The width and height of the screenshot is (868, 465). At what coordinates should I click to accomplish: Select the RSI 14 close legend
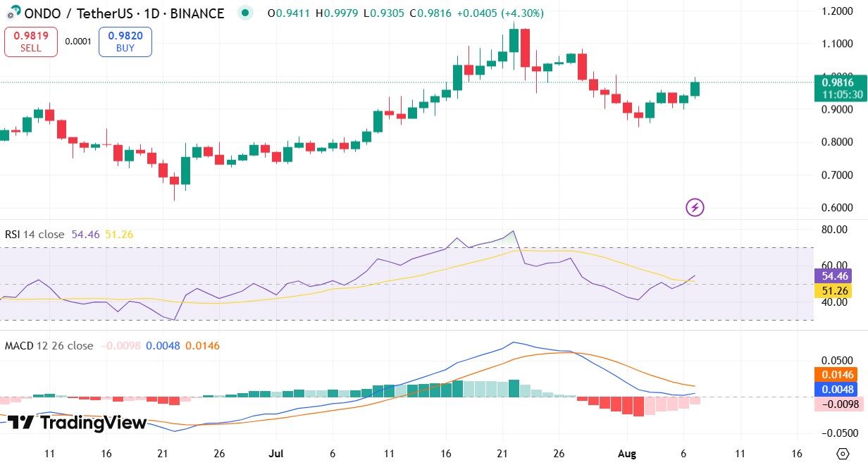[35, 235]
